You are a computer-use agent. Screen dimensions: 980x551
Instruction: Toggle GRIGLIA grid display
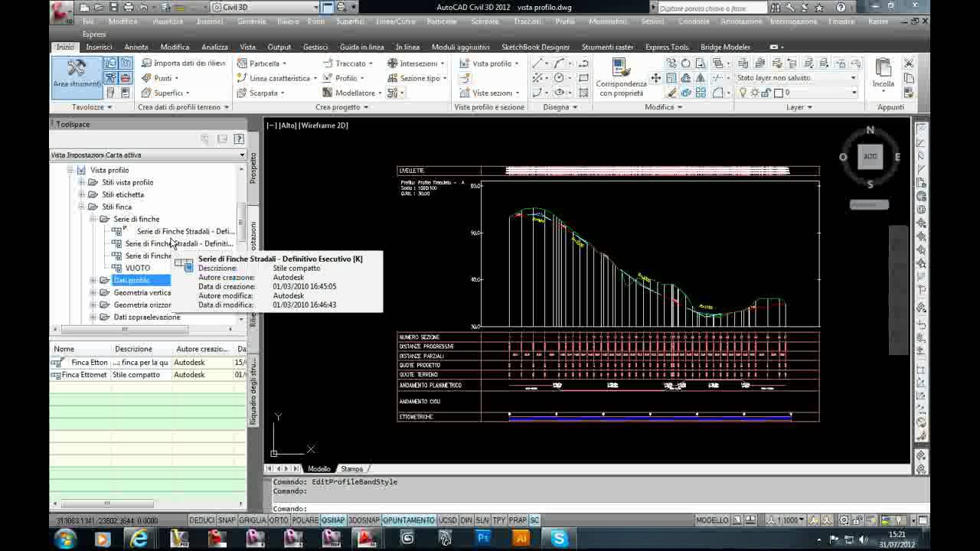pos(252,520)
